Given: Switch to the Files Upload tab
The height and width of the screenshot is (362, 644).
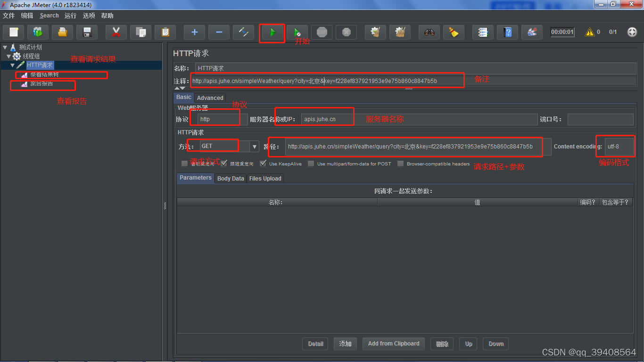Looking at the screenshot, I should coord(265,179).
